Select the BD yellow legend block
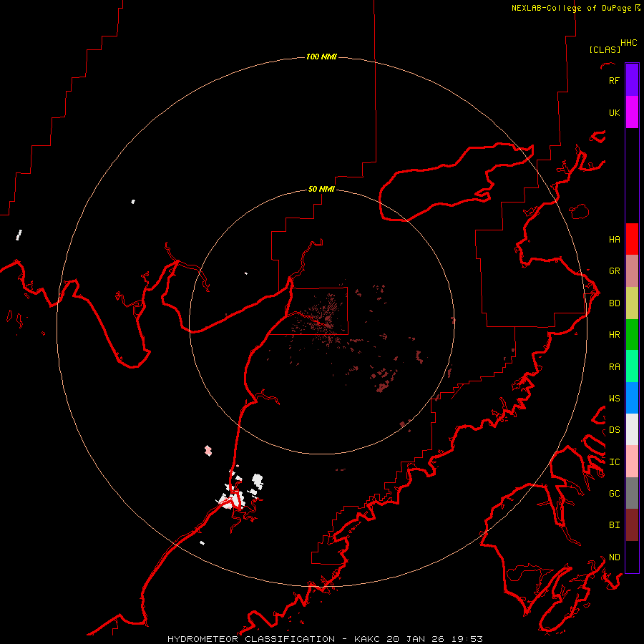This screenshot has height=644, width=644. click(x=632, y=303)
